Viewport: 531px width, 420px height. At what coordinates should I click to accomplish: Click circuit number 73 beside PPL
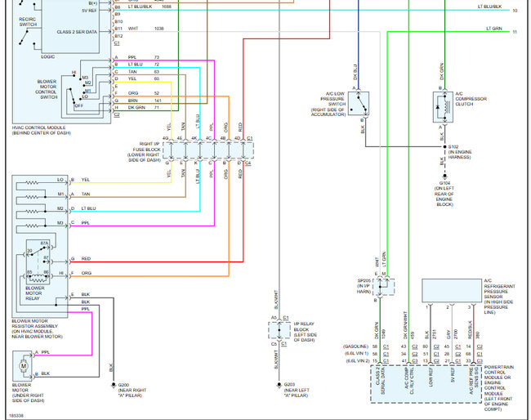pos(157,57)
